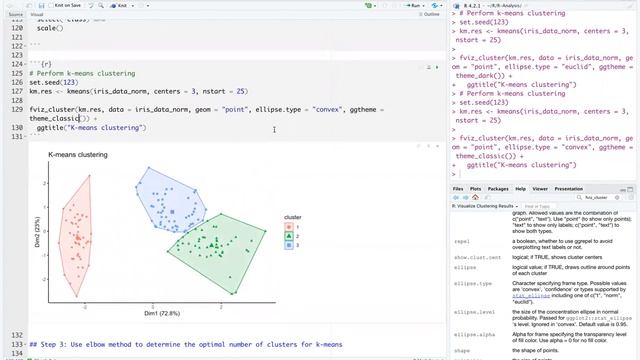Go to Help home page

tap(475, 198)
